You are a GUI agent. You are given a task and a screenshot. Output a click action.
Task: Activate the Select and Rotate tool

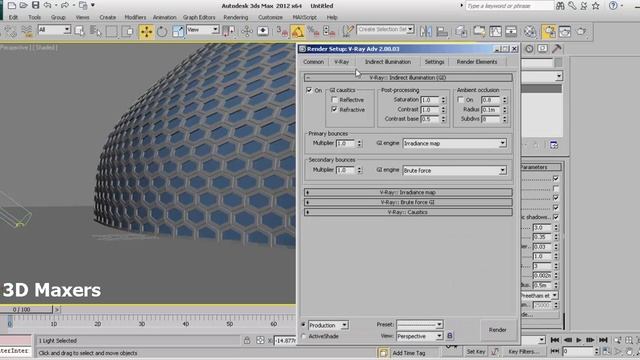(162, 31)
